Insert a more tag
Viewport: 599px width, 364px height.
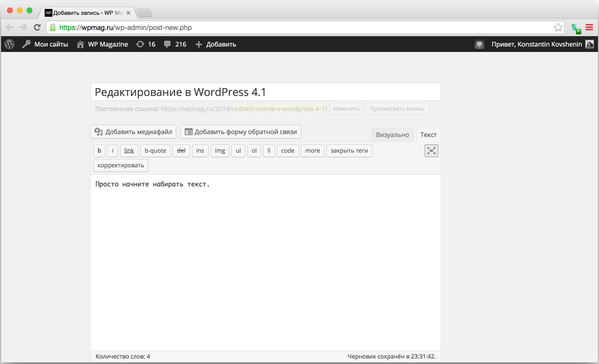pyautogui.click(x=312, y=151)
